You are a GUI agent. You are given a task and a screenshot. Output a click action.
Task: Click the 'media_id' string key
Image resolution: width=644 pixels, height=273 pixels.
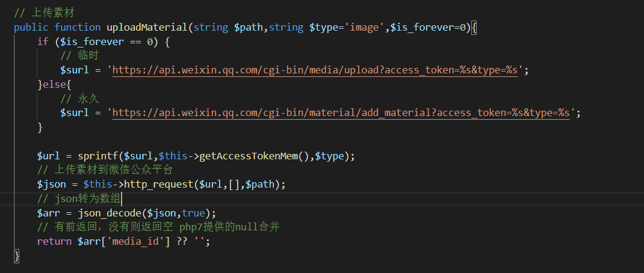pyautogui.click(x=135, y=241)
